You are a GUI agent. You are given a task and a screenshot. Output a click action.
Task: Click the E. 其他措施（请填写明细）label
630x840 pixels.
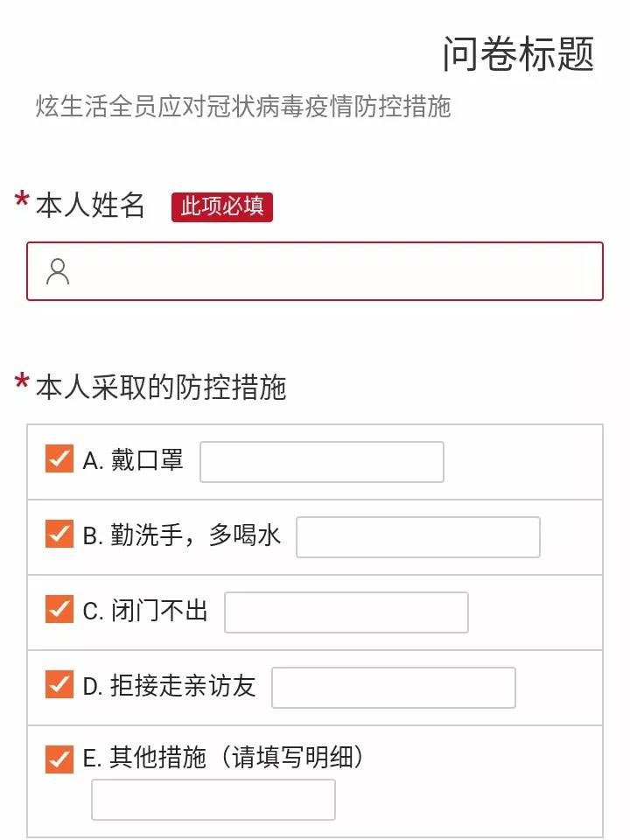[223, 758]
